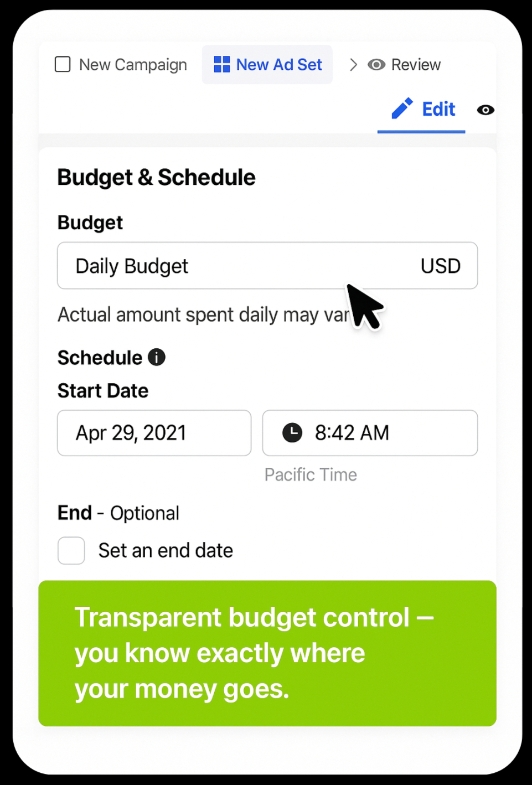Click the Schedule info icon
The image size is (532, 785).
(157, 357)
